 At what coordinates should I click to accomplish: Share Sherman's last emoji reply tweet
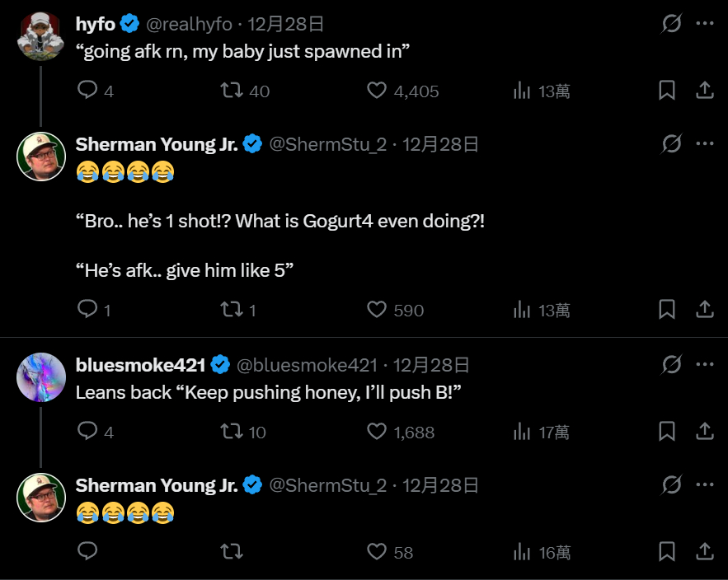coord(705,552)
